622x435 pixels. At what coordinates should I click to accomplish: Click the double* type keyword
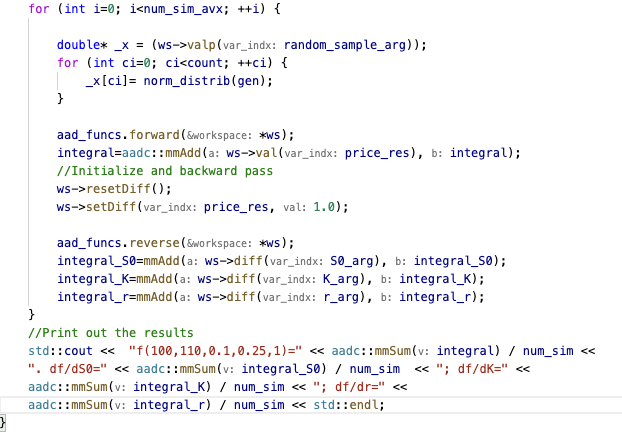click(82, 45)
